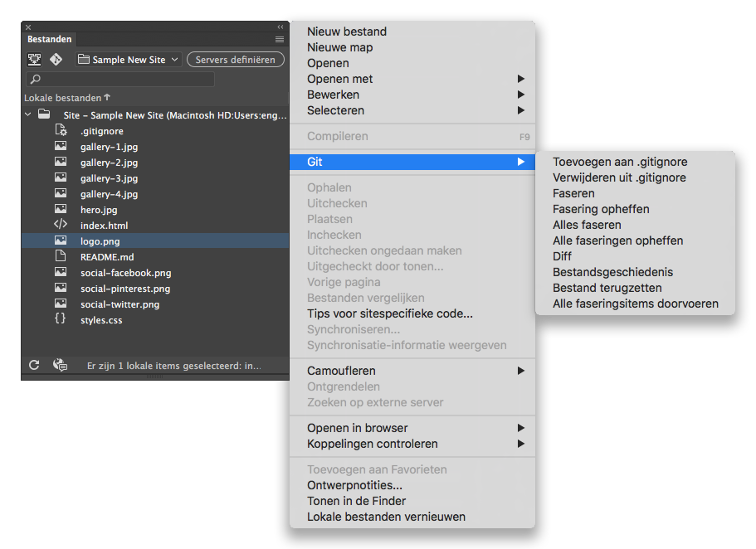Select the README.md file
The image size is (756, 549).
[x=107, y=257]
